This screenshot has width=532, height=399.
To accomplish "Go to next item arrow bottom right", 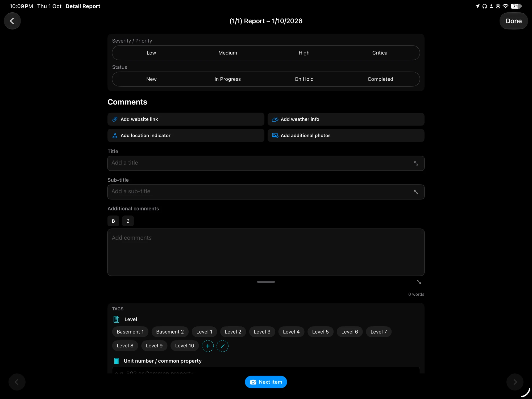I will click(x=515, y=382).
